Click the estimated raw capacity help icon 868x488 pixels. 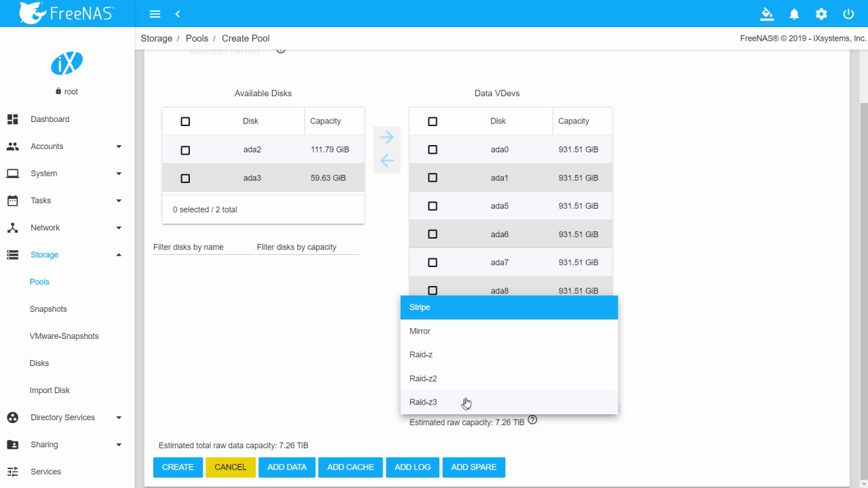point(532,420)
